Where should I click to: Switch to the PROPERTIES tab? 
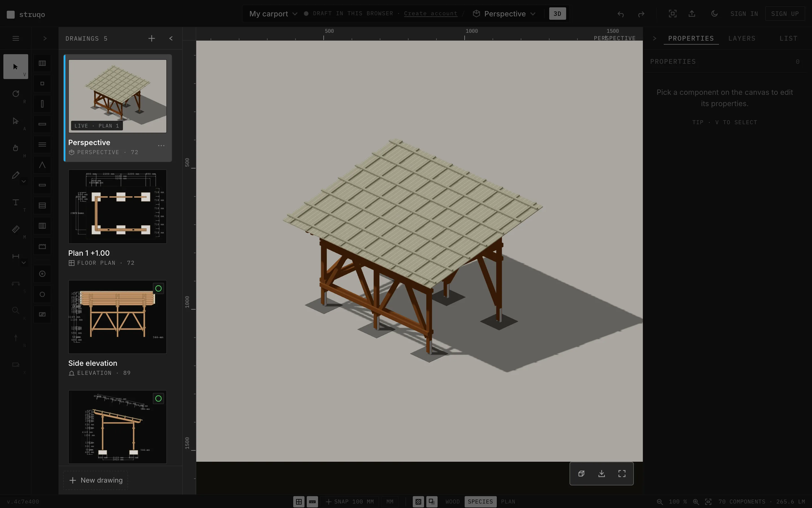pyautogui.click(x=691, y=38)
